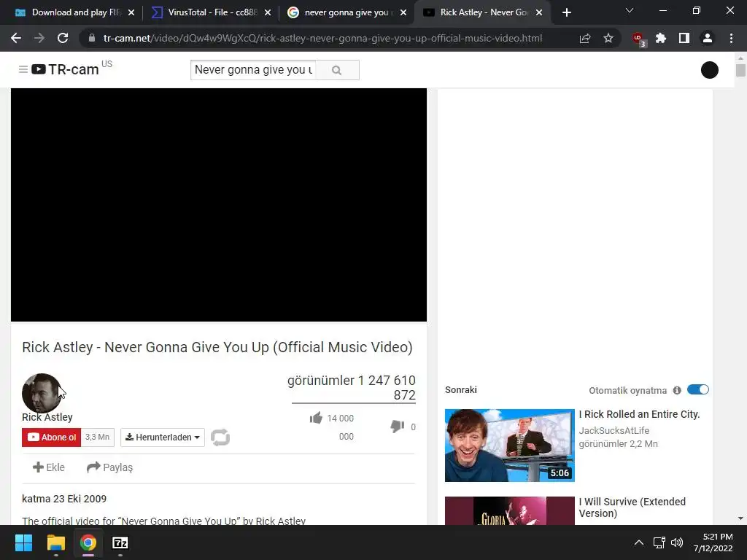Click the browser forward arrow
This screenshot has height=560, width=747.
(39, 38)
